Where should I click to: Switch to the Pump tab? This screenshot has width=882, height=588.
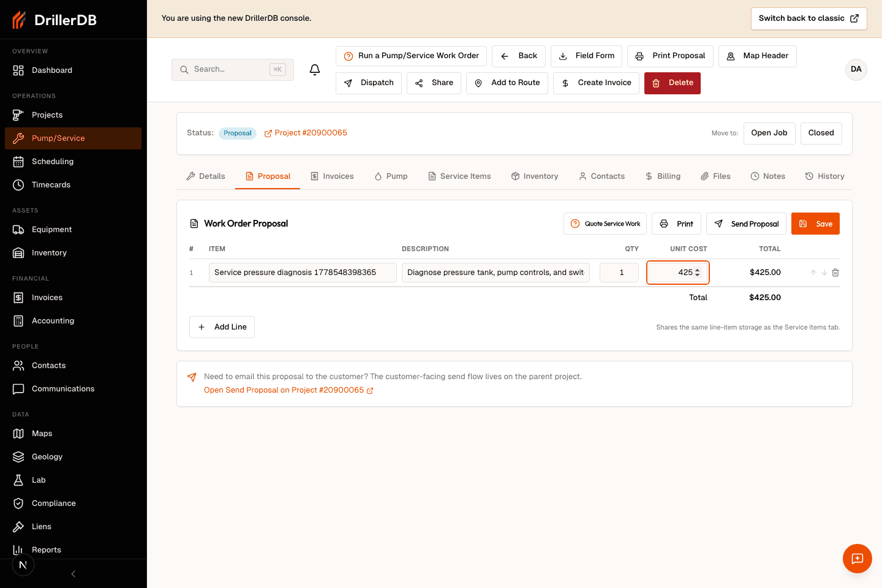(391, 176)
